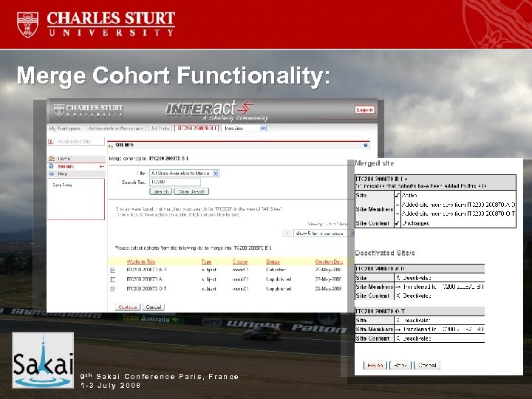
Task: Click Cancel in the Merged site panel
Action: click(427, 366)
